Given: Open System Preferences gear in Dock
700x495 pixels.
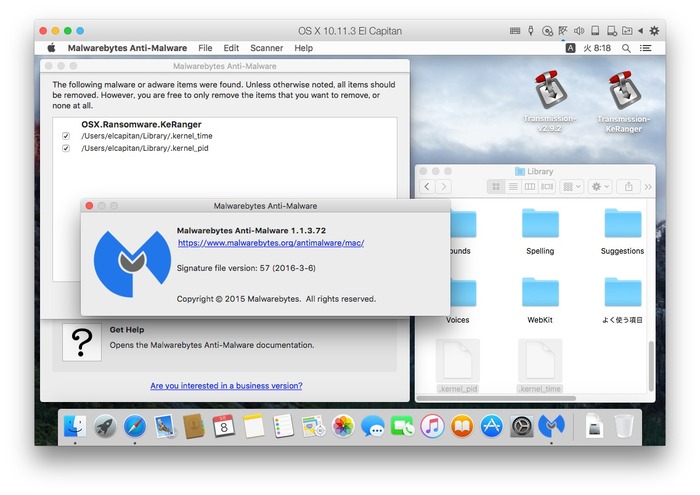Looking at the screenshot, I should point(521,426).
